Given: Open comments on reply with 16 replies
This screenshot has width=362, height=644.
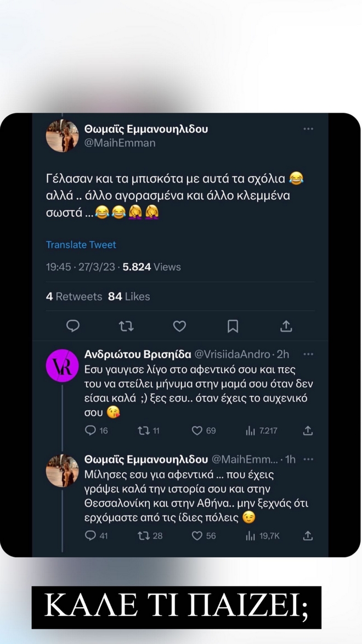Looking at the screenshot, I should click(90, 431).
